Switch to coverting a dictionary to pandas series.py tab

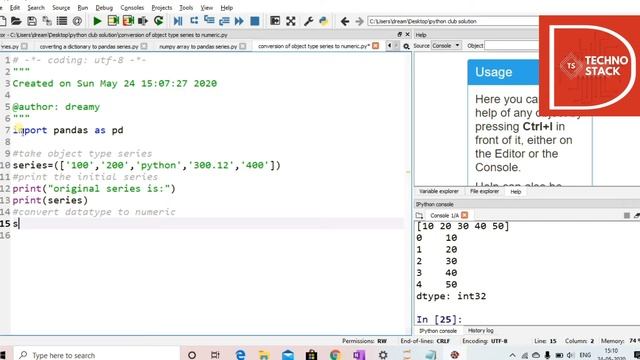[89, 47]
